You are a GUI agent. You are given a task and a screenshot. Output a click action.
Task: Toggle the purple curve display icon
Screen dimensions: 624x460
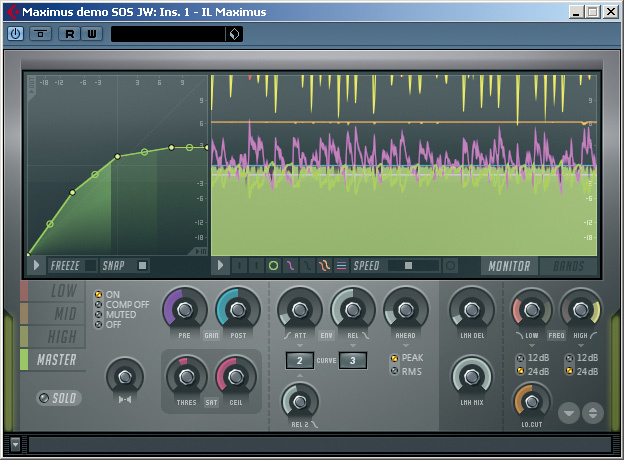click(x=291, y=265)
